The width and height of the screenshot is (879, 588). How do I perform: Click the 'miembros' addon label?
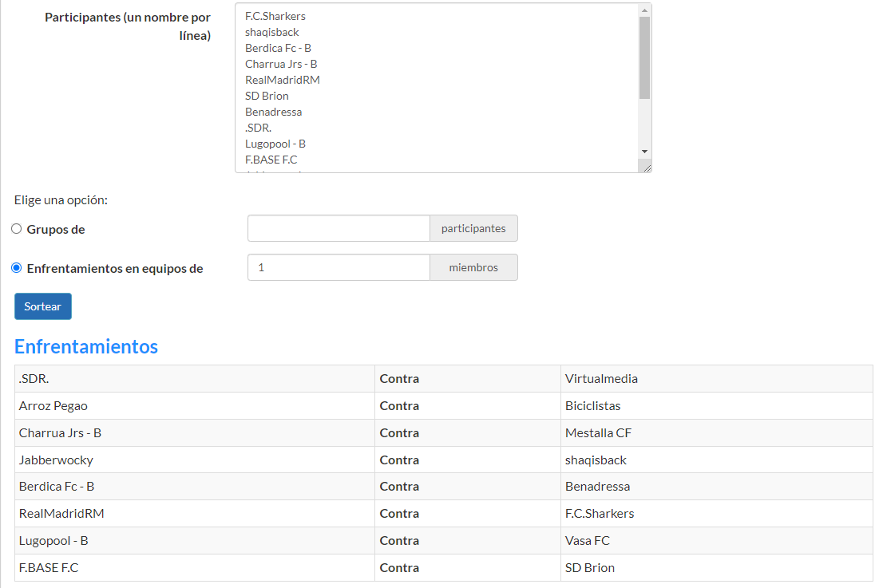pos(473,267)
